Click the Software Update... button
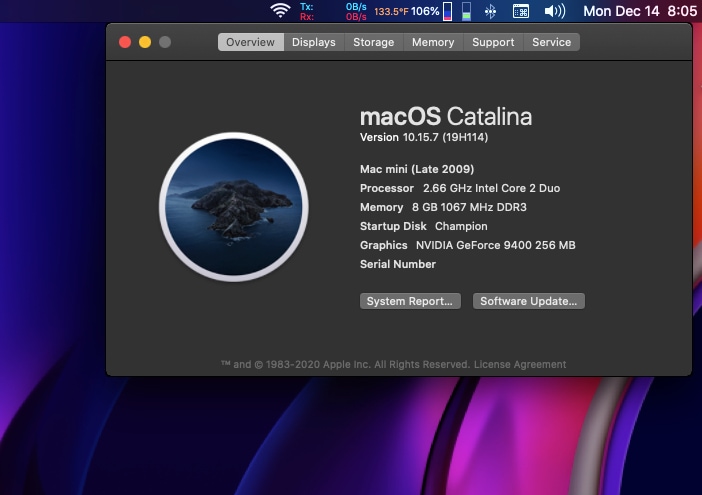This screenshot has height=495, width=702. (x=529, y=301)
